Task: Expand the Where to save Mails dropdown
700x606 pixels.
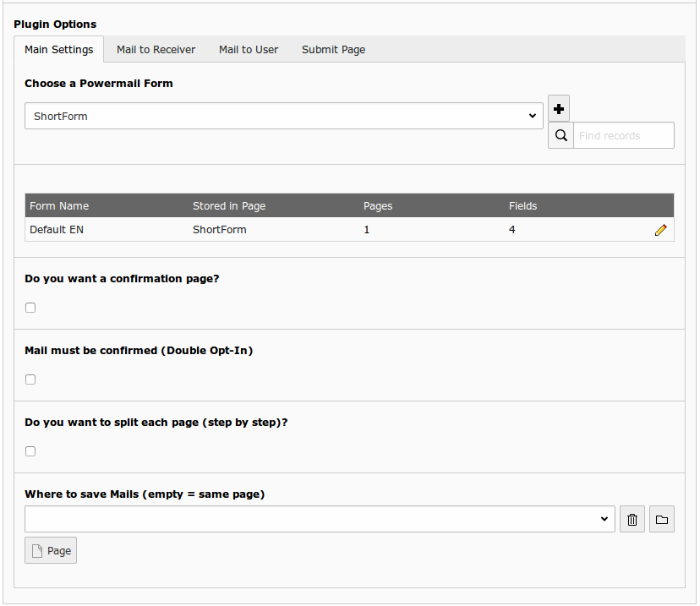Action: tap(320, 520)
